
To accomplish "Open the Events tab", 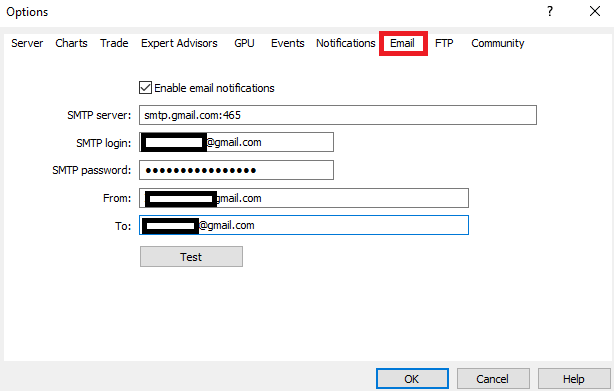I will tap(287, 43).
